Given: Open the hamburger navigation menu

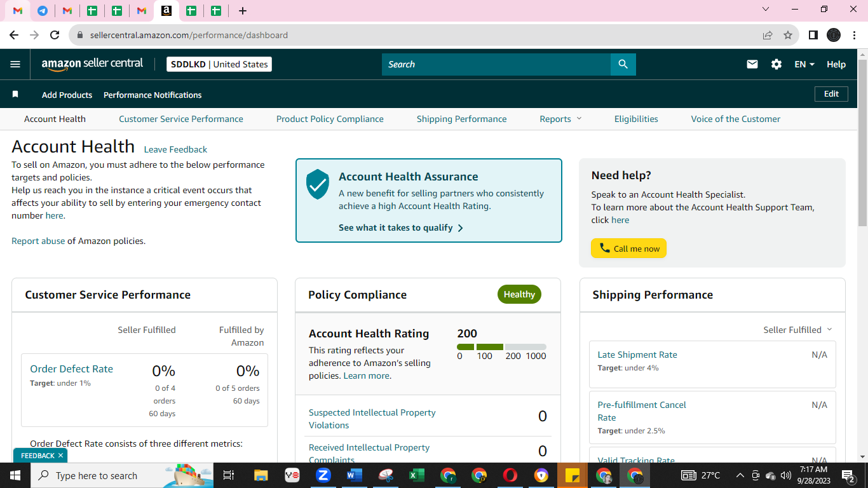Looking at the screenshot, I should tap(15, 64).
